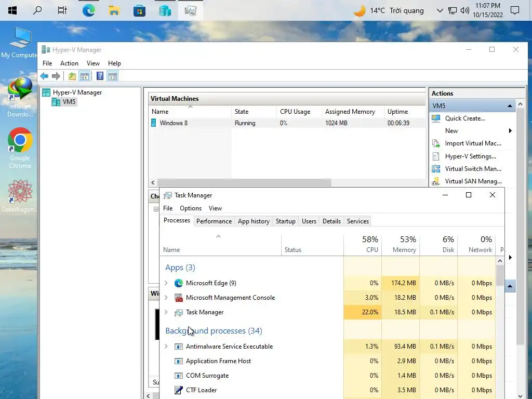This screenshot has width=532, height=399.
Task: Open the Hyper-V Manager Help menu
Action: click(x=114, y=63)
